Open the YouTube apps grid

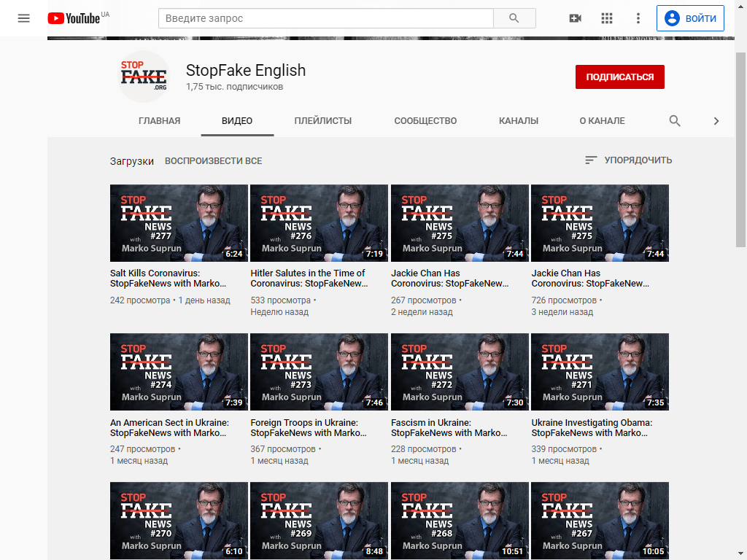(607, 18)
